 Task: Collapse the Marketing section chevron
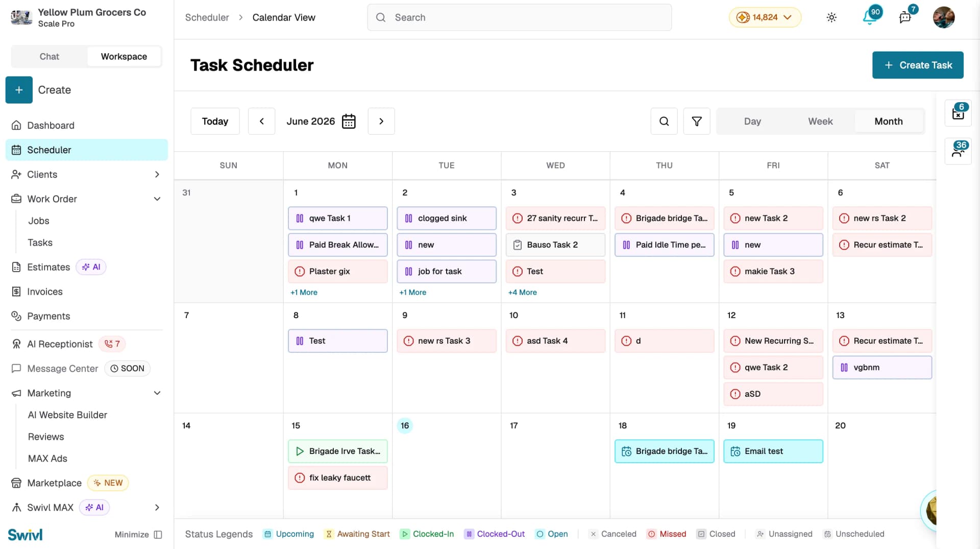[x=157, y=393]
